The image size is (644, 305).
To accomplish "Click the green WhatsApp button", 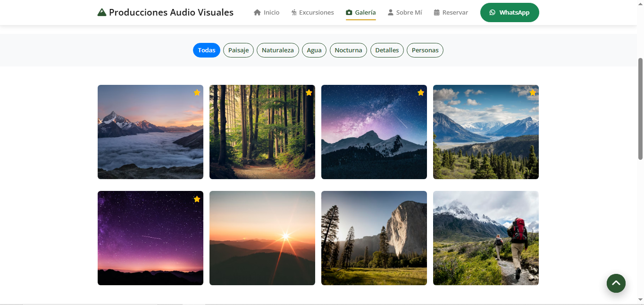I will point(510,13).
